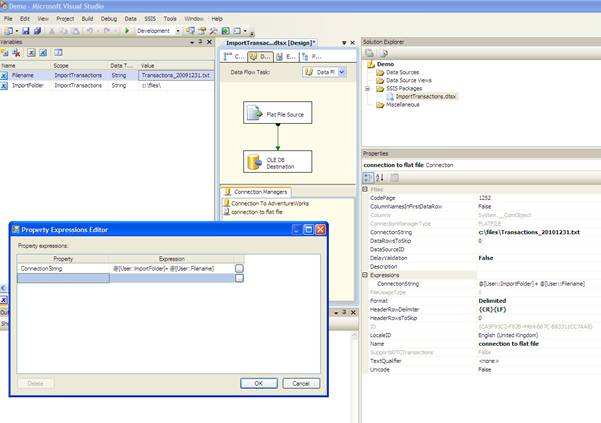Open Variables pane window position dropdown
The height and width of the screenshot is (423, 601).
click(x=192, y=42)
